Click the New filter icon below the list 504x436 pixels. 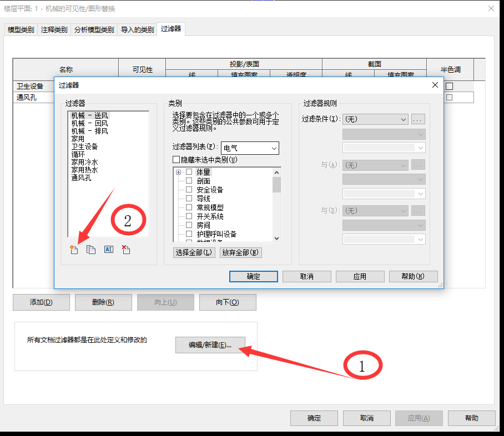(74, 250)
